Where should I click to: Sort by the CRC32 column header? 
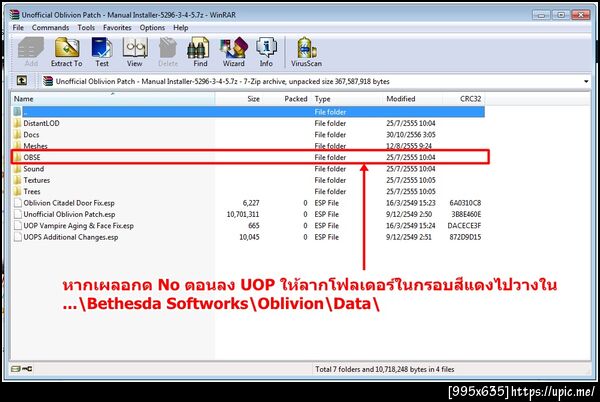tap(464, 99)
